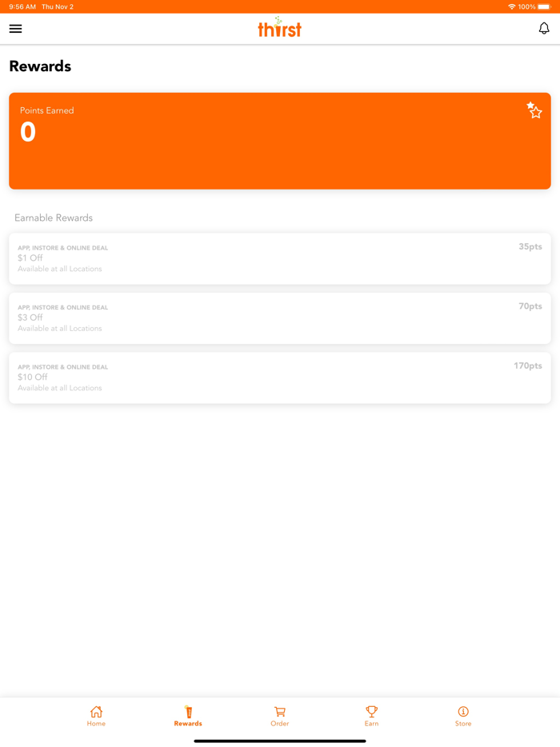560x747 pixels.
Task: Open notifications bell
Action: coord(544,29)
